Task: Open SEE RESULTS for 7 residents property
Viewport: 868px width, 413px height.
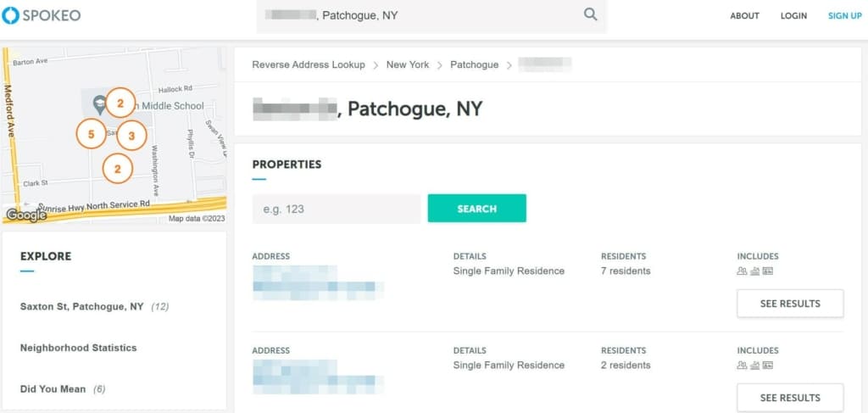Action: tap(790, 304)
